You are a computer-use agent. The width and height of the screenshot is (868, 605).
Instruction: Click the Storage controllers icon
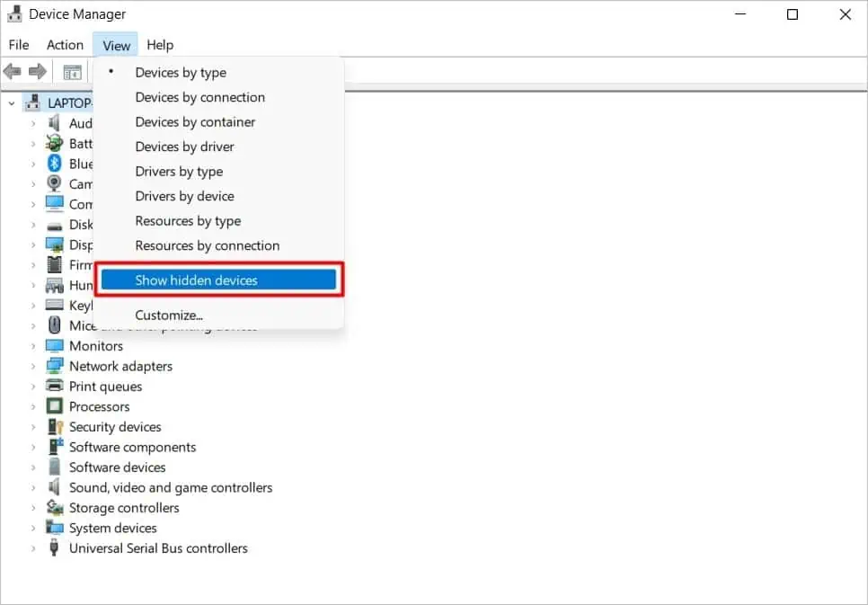56,508
